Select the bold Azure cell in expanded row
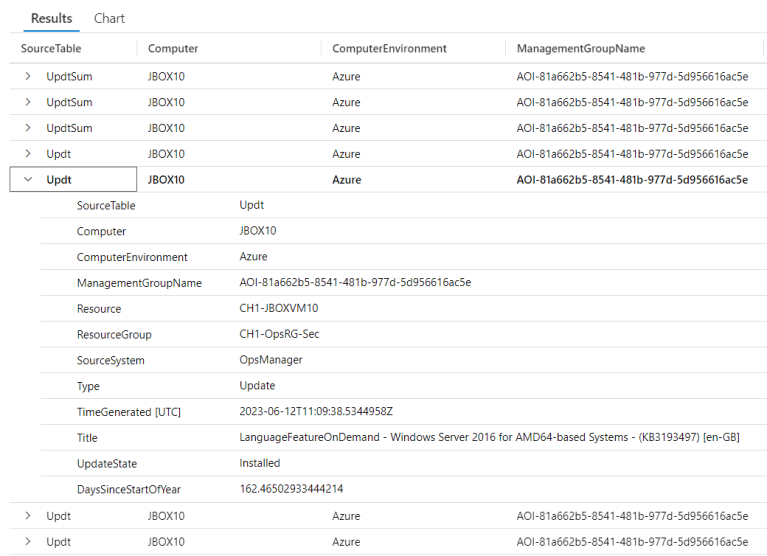 point(346,180)
